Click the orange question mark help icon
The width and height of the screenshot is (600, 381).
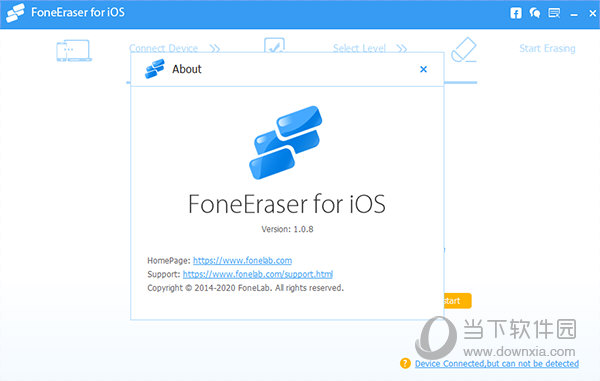click(405, 363)
